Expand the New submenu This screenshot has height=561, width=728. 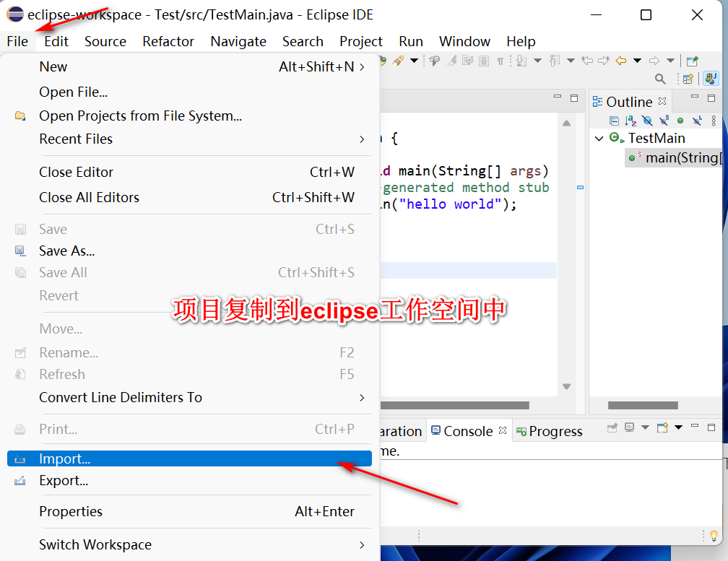tap(189, 67)
